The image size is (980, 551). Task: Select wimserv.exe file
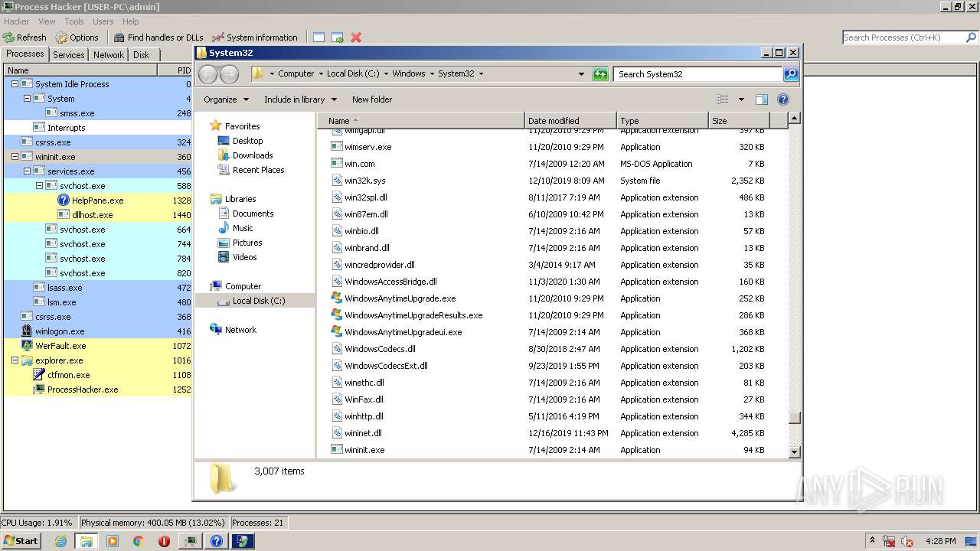[x=367, y=147]
